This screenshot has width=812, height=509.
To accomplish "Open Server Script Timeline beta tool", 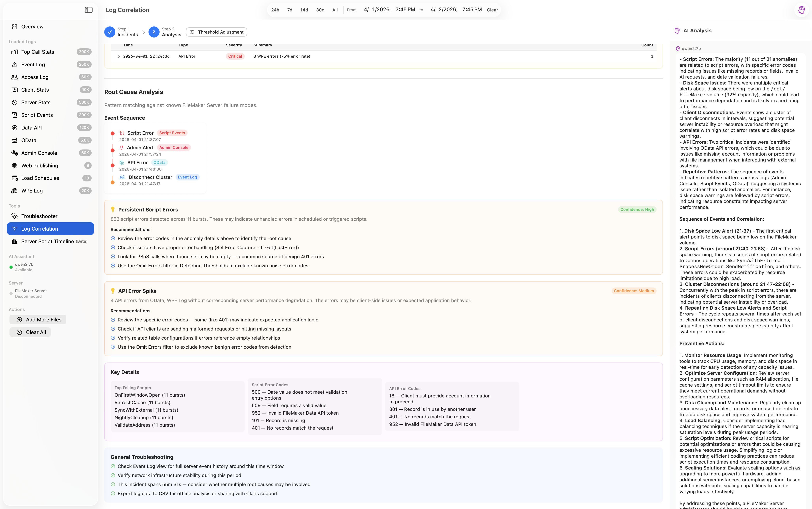I will (x=47, y=241).
